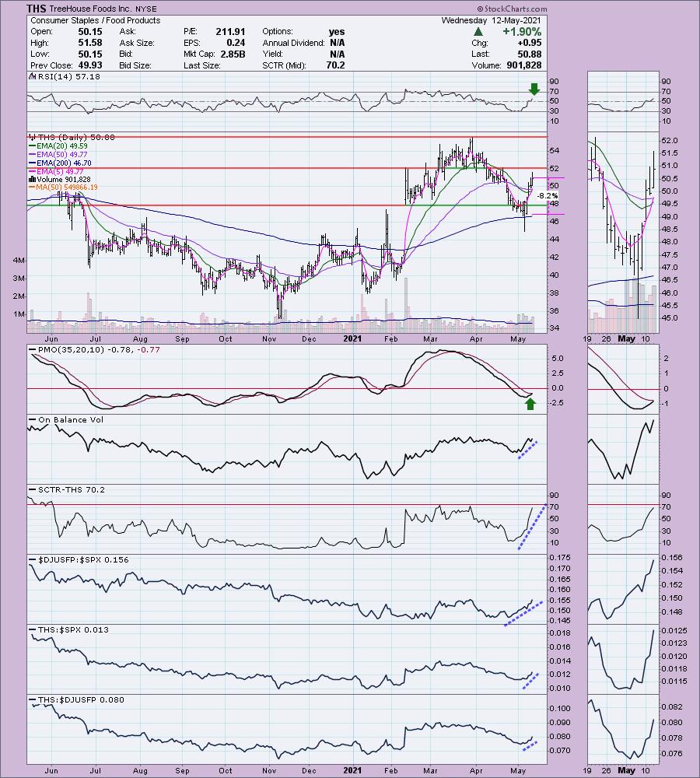This screenshot has height=778, width=700.
Task: Select the Options value yes
Action: pos(336,31)
